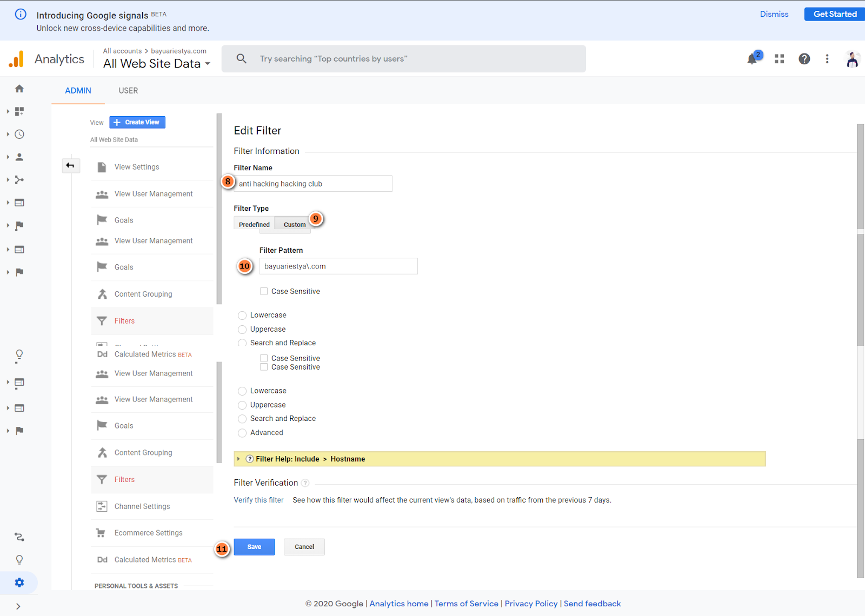
Task: Open Channel Settings icon
Action: click(x=102, y=506)
